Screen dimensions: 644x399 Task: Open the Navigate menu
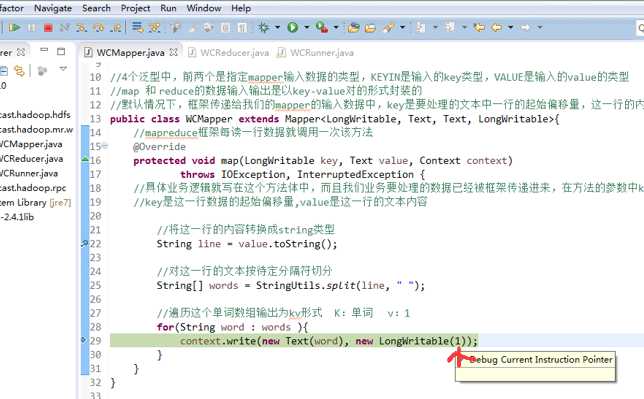pyautogui.click(x=53, y=8)
